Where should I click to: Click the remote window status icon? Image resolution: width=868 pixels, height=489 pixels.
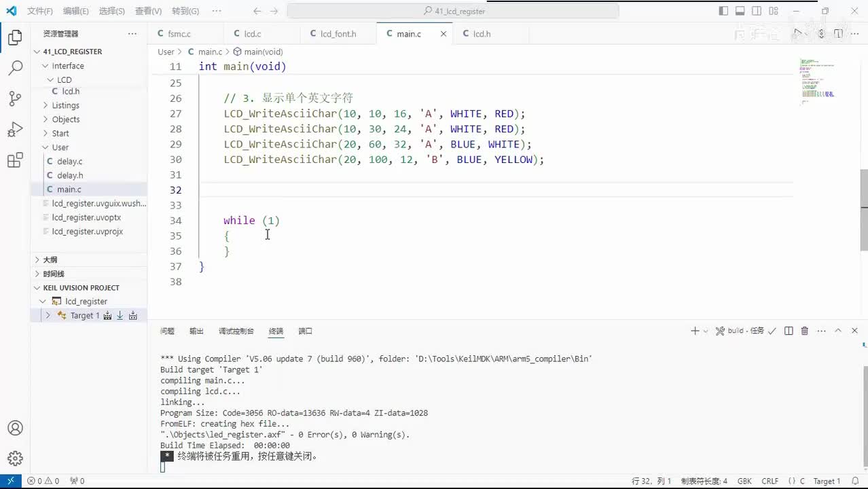[10, 481]
